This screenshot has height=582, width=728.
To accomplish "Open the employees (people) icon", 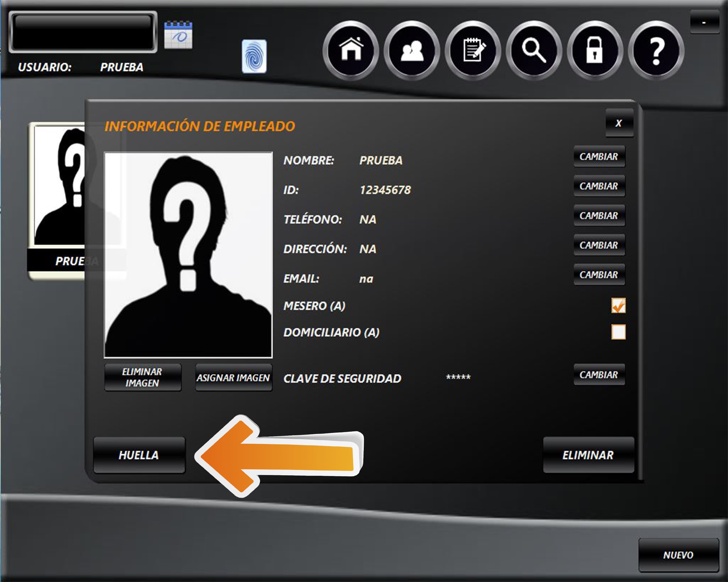I will [412, 50].
